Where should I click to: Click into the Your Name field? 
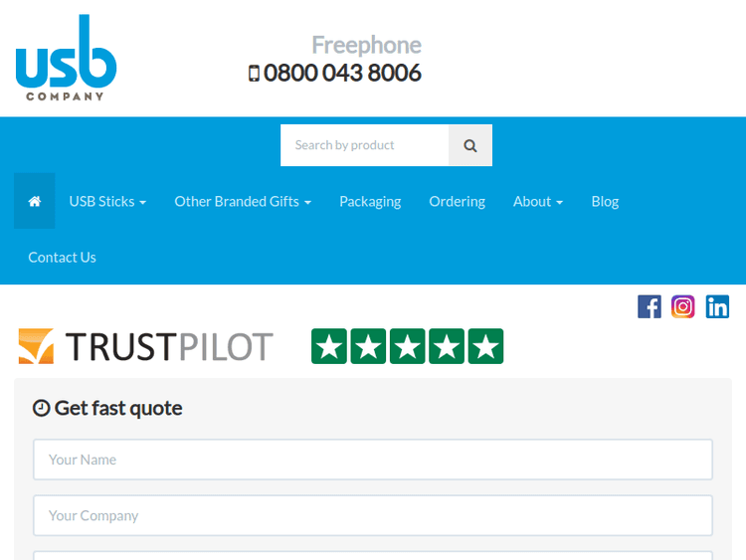pos(373,460)
